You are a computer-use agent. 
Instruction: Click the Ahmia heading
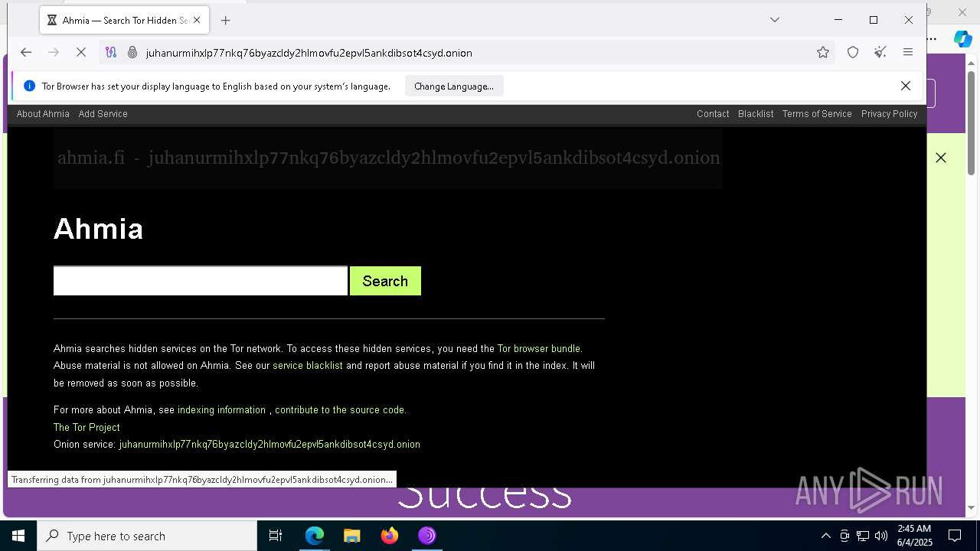[x=98, y=229]
